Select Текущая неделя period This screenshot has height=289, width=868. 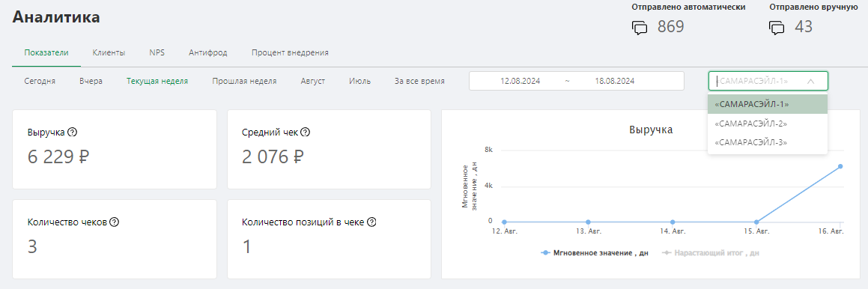(157, 81)
